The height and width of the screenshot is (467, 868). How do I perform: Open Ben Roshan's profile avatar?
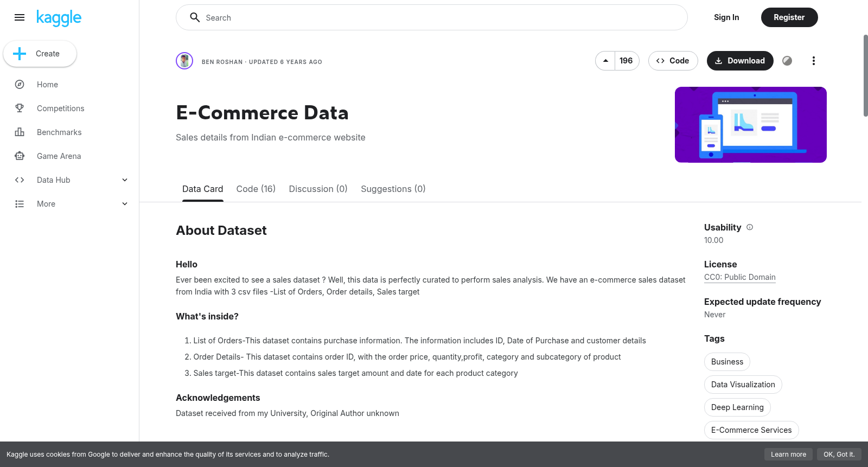tap(184, 61)
